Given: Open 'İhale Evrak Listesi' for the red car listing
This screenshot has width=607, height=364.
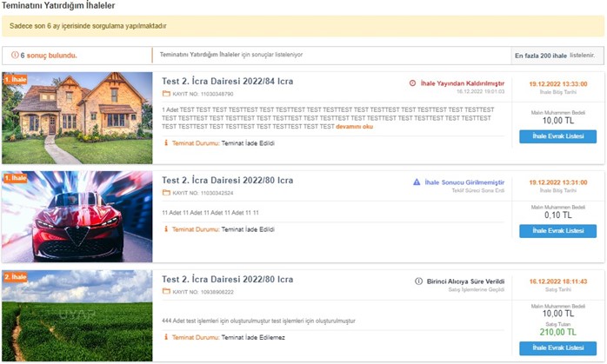Looking at the screenshot, I should point(557,230).
